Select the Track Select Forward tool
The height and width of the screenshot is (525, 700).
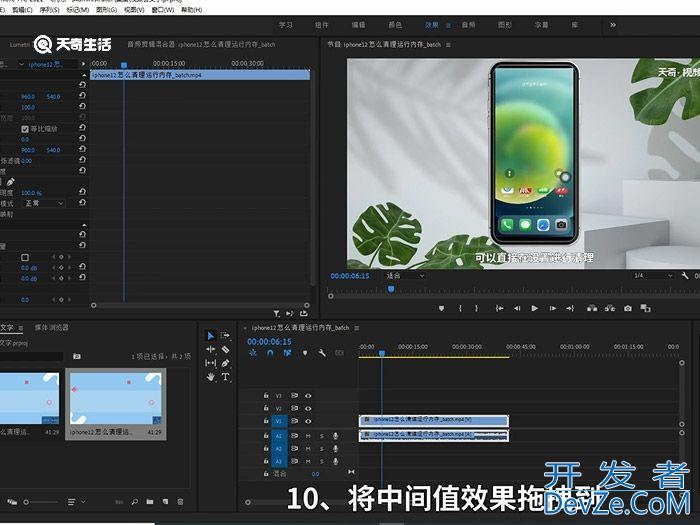click(225, 335)
